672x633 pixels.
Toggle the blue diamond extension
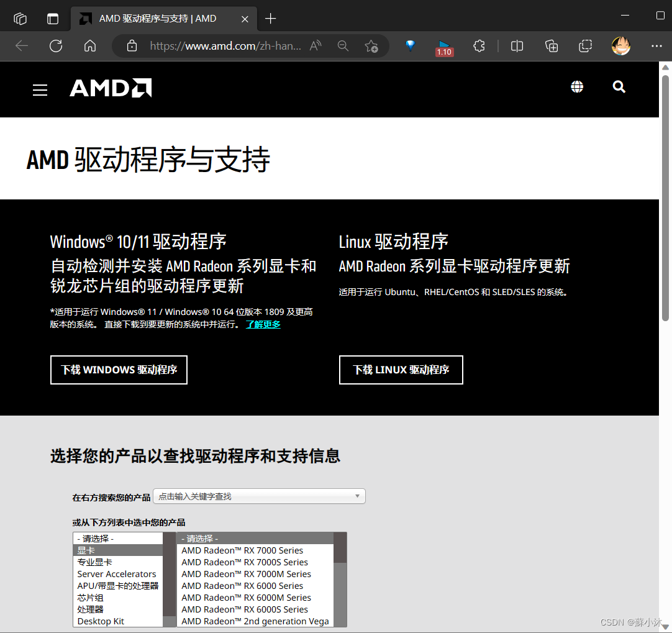point(410,45)
